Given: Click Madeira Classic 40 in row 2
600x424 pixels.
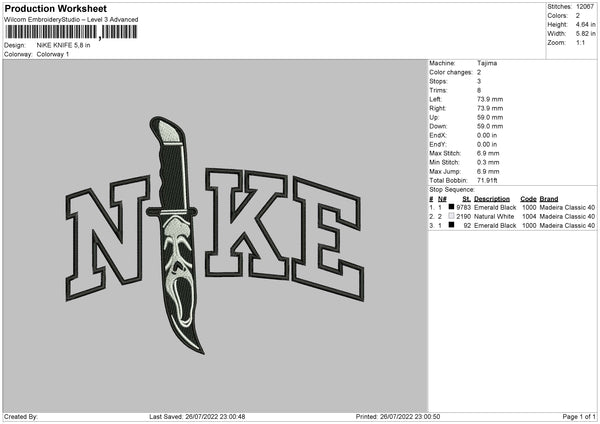Looking at the screenshot, I should pos(567,217).
